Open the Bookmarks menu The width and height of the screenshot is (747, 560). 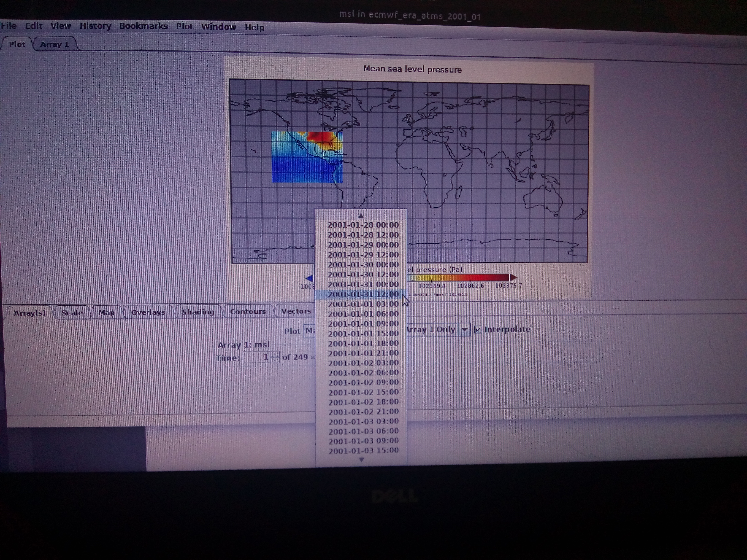[143, 26]
